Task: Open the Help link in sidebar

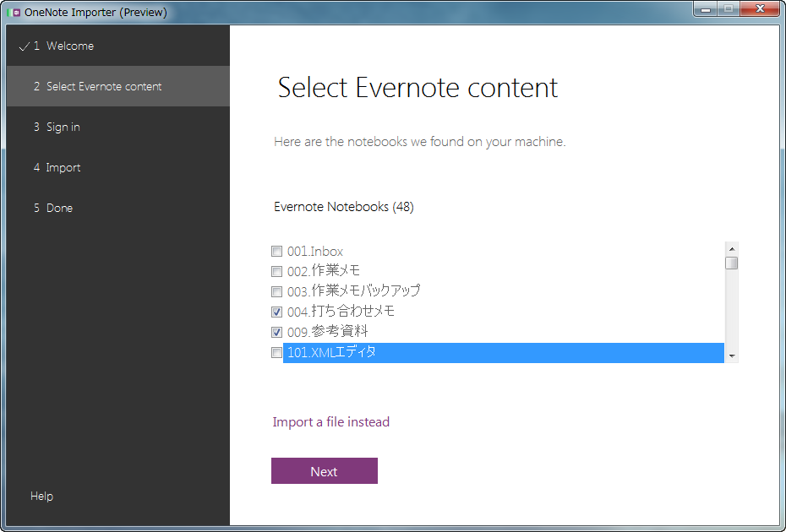Action: (41, 496)
